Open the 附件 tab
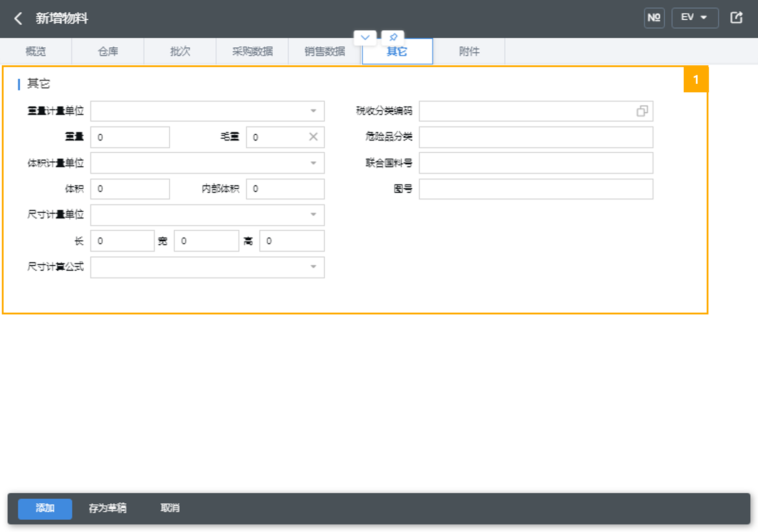This screenshot has height=532, width=758. pos(469,51)
